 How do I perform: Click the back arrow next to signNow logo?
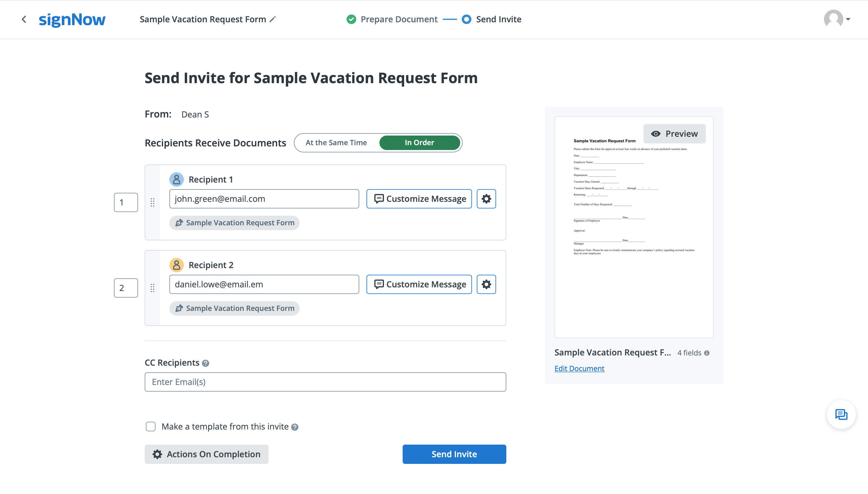[24, 19]
